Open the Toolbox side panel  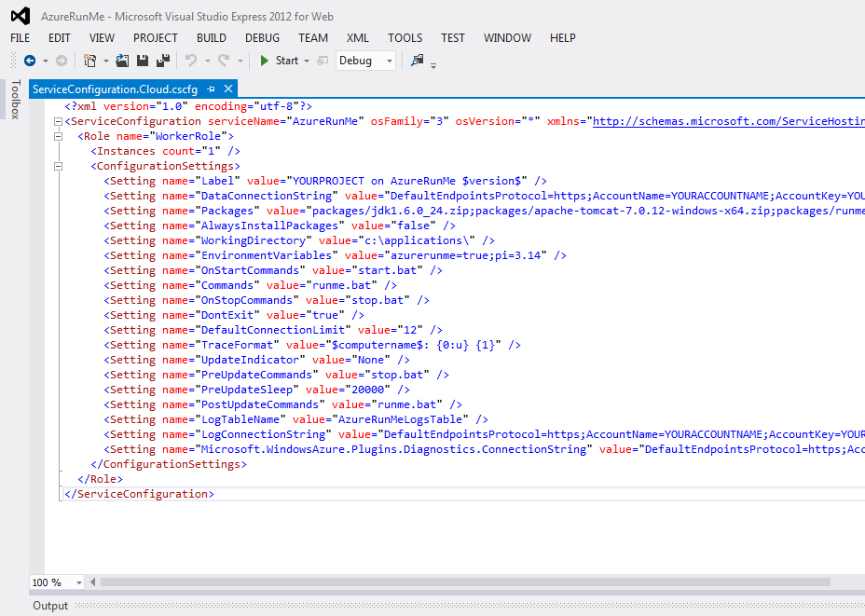pos(16,100)
